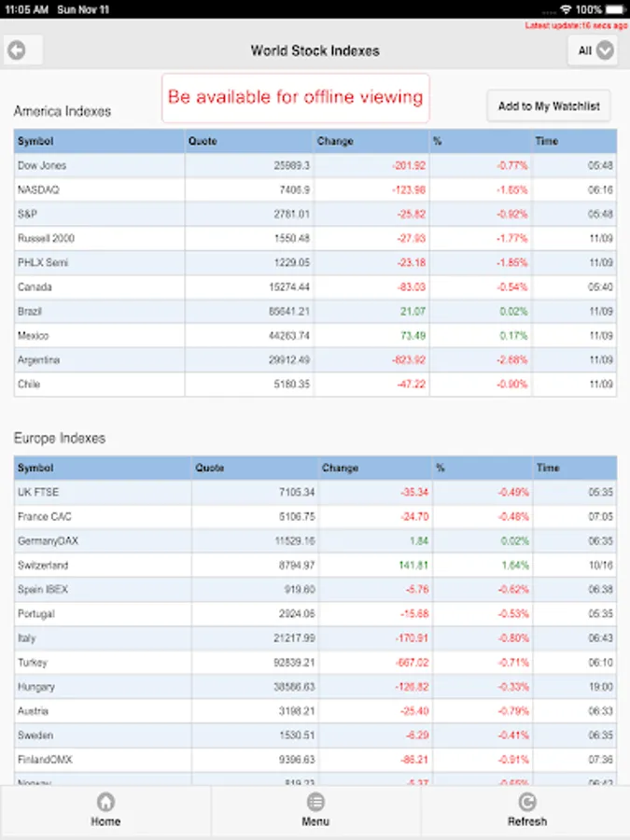Image resolution: width=630 pixels, height=840 pixels.
Task: Tap the back arrow icon
Action: point(16,51)
